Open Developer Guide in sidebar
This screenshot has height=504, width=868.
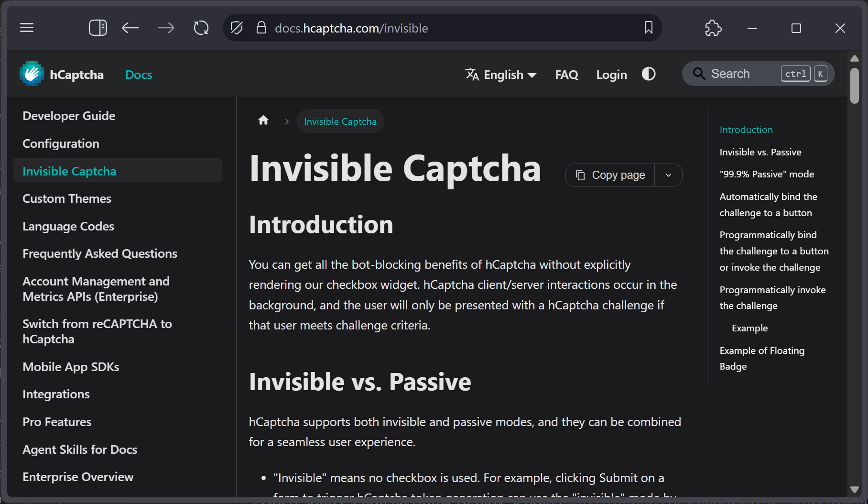[118, 116]
